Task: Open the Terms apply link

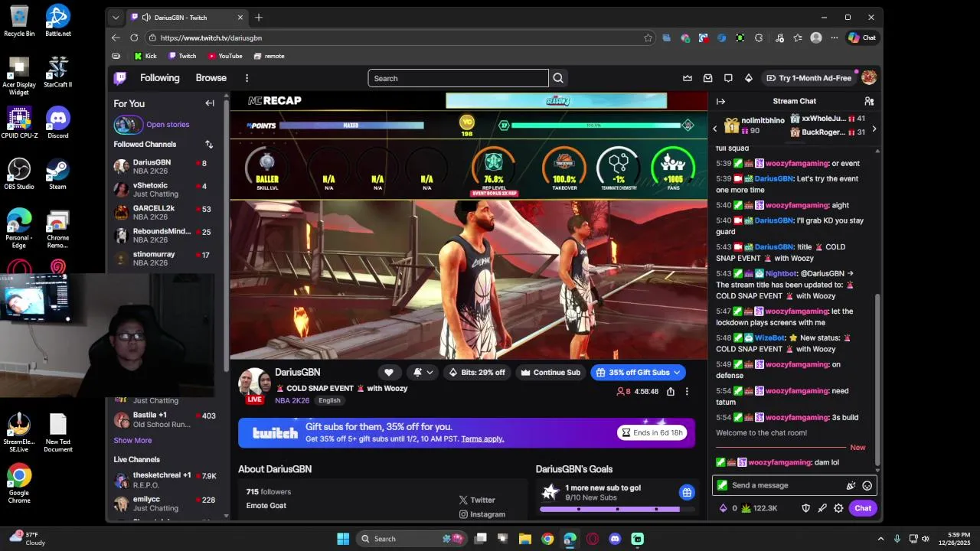Action: [x=482, y=439]
